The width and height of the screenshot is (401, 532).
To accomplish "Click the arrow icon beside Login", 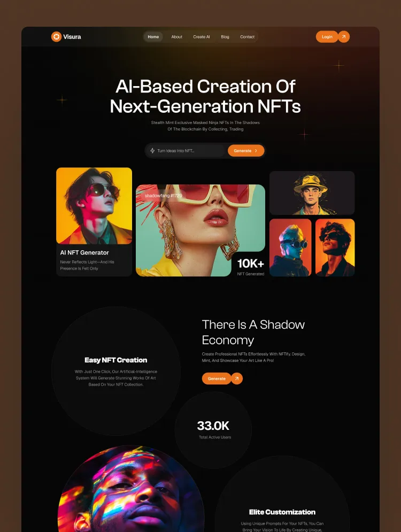I will coord(344,37).
